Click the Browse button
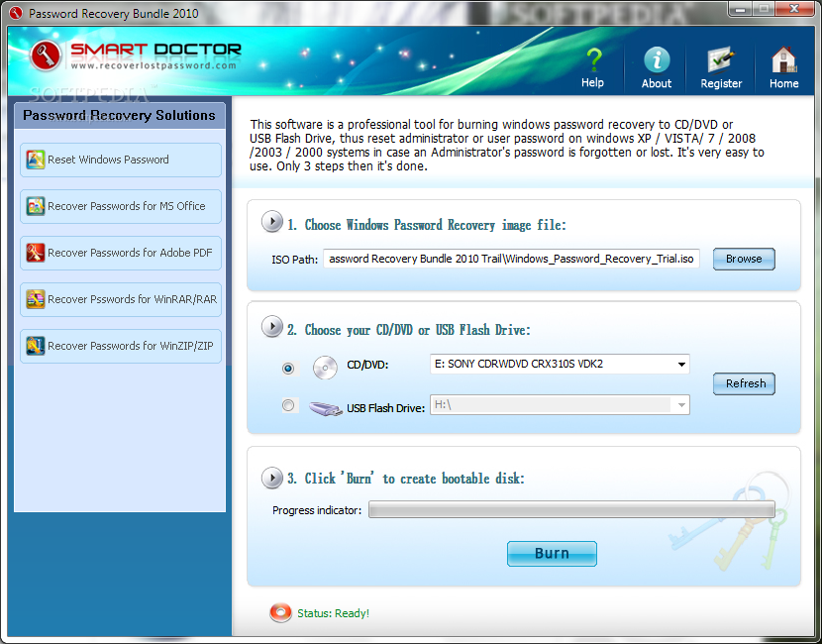The width and height of the screenshot is (822, 644). click(744, 259)
